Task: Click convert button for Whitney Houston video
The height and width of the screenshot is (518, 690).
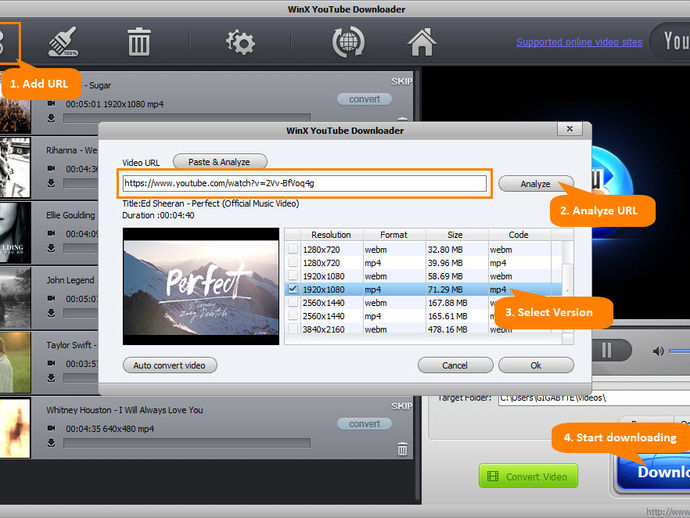Action: [x=364, y=424]
